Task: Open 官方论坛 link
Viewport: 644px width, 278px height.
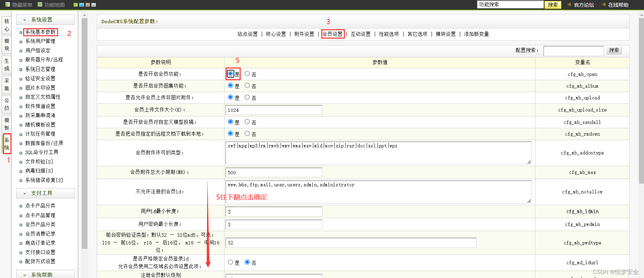Action: pos(584,5)
